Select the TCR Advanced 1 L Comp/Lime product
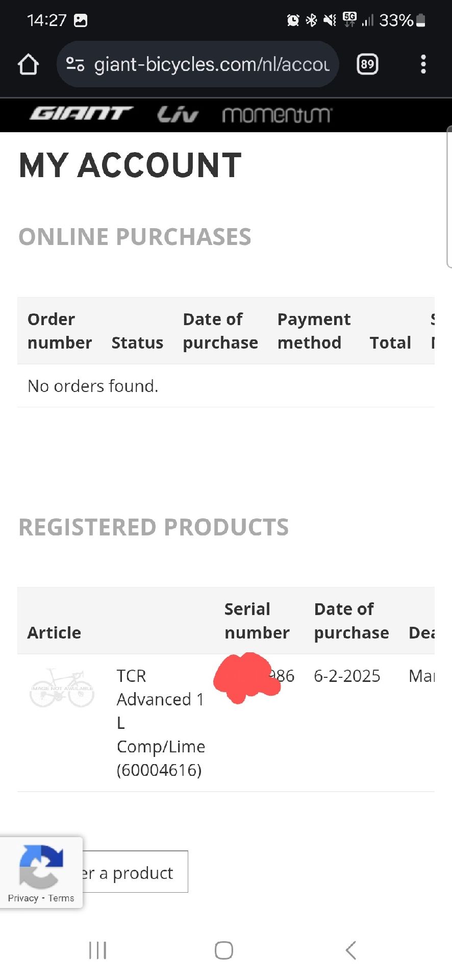Viewport: 452px width, 980px height. pos(160,722)
